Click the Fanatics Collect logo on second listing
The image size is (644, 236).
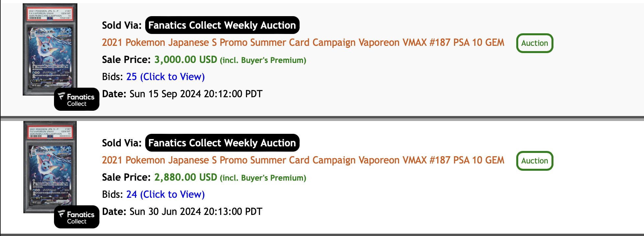pyautogui.click(x=77, y=217)
